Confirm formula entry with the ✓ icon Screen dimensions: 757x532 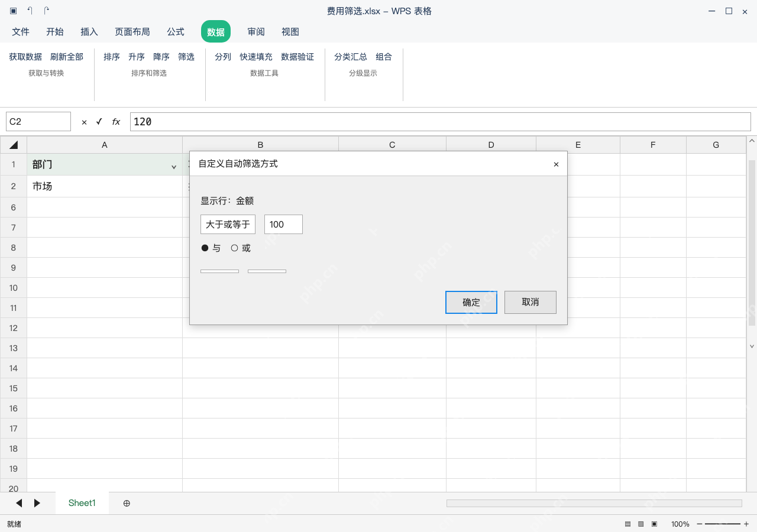click(x=99, y=122)
